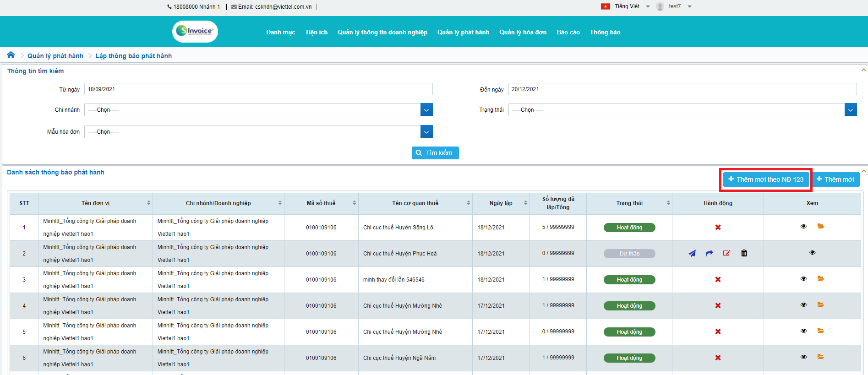The image size is (868, 375).
Task: Click the Từ ngày date field
Action: (258, 89)
